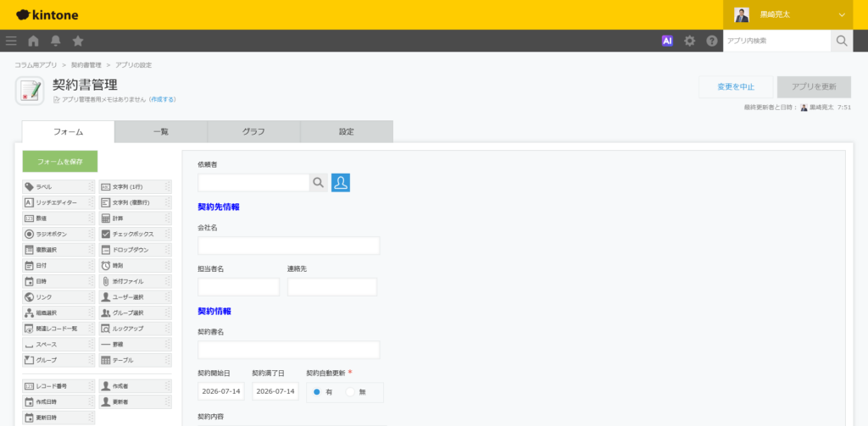Select the 作成者 field tile
This screenshot has width=868, height=426.
click(135, 385)
